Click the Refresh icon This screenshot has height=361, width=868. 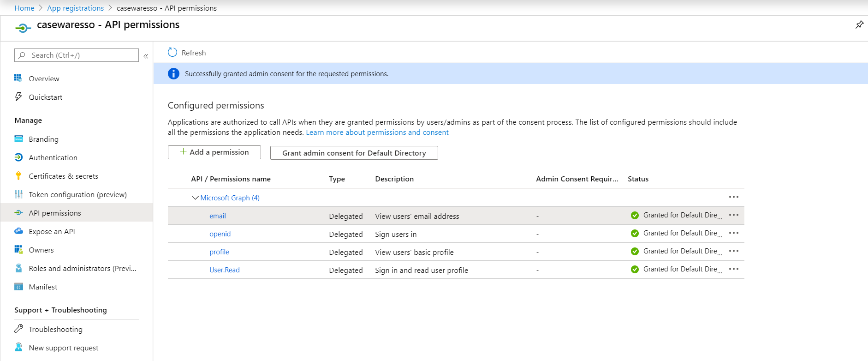click(x=172, y=53)
